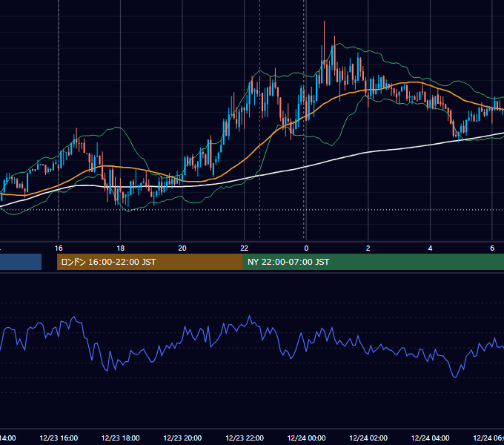Screen dimensions: 504x445
Task: Click the oscillator's lowest dip near 04:45
Action: (455, 377)
